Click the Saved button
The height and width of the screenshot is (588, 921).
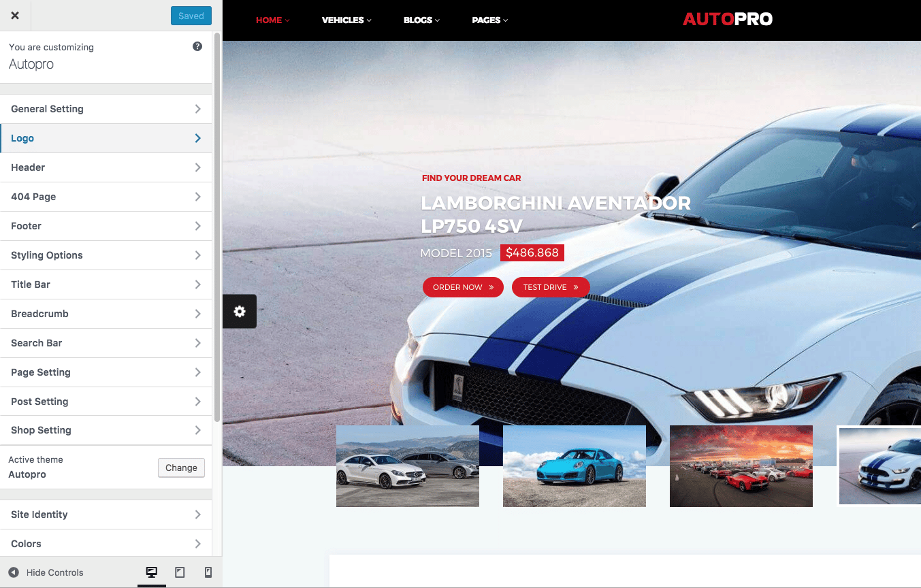click(x=191, y=16)
